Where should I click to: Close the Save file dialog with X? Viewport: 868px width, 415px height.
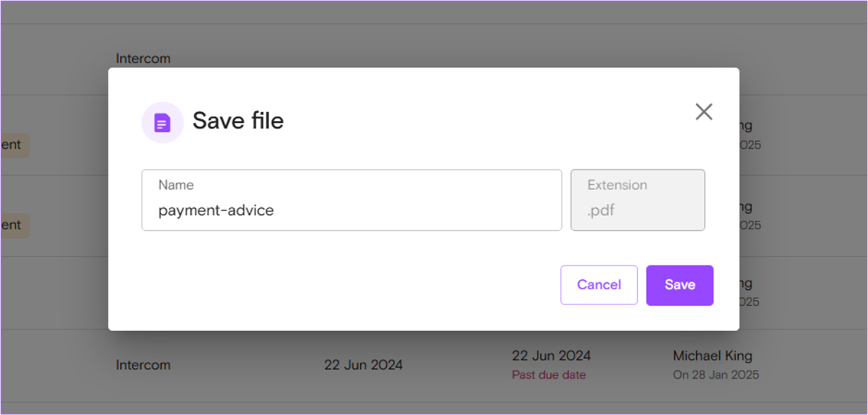704,112
